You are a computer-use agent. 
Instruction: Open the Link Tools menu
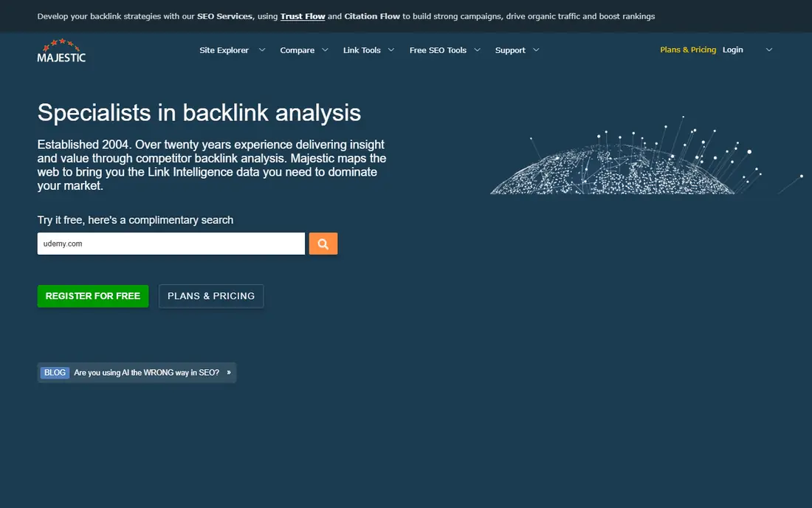pos(362,50)
